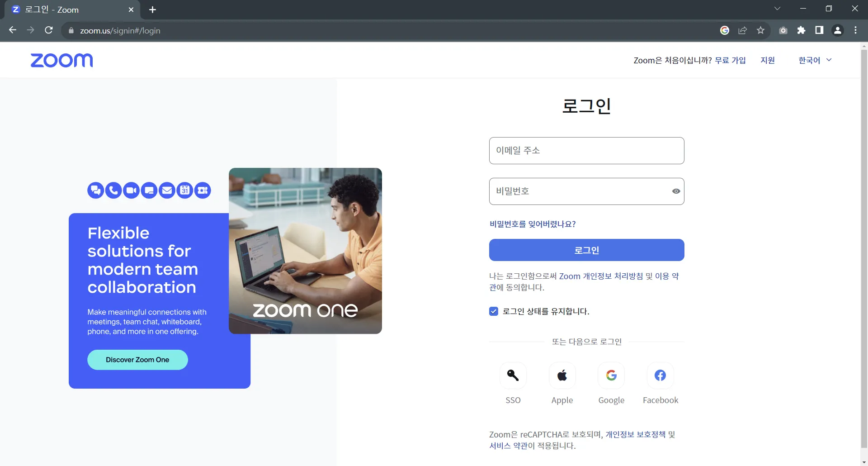Click the camera extension icon

point(783,30)
